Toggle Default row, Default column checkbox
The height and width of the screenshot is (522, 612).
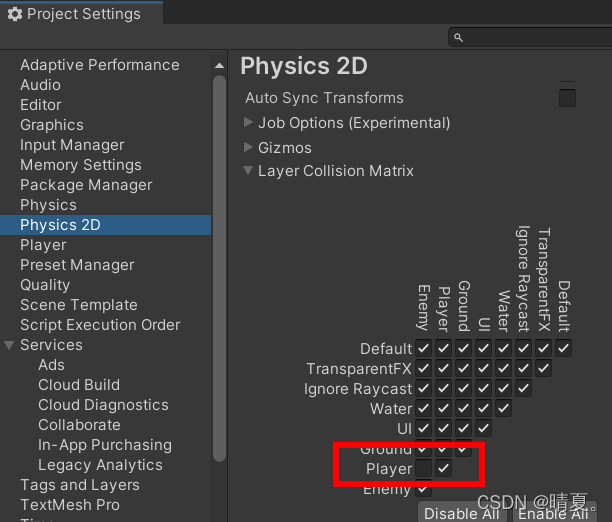click(563, 348)
